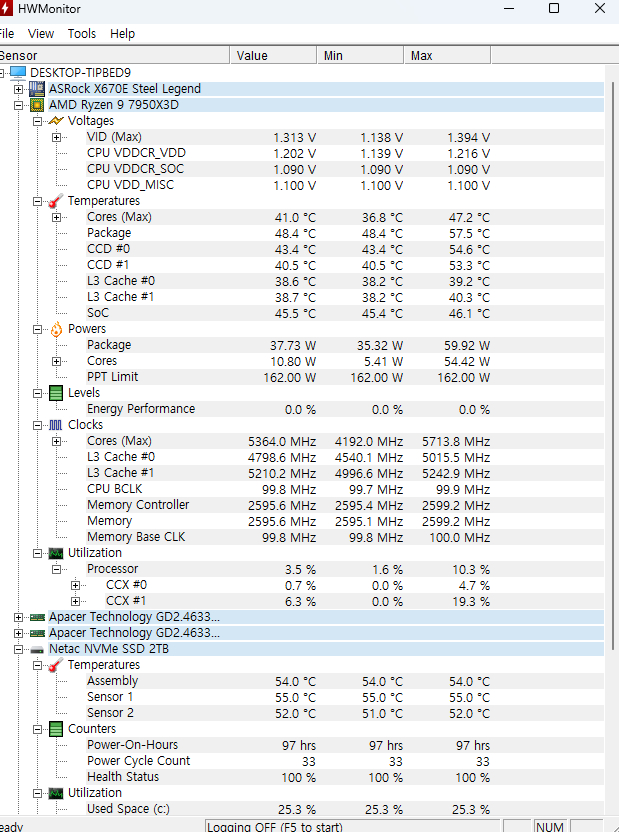Viewport: 619px width, 832px height.
Task: Open the File menu
Action: tap(7, 33)
